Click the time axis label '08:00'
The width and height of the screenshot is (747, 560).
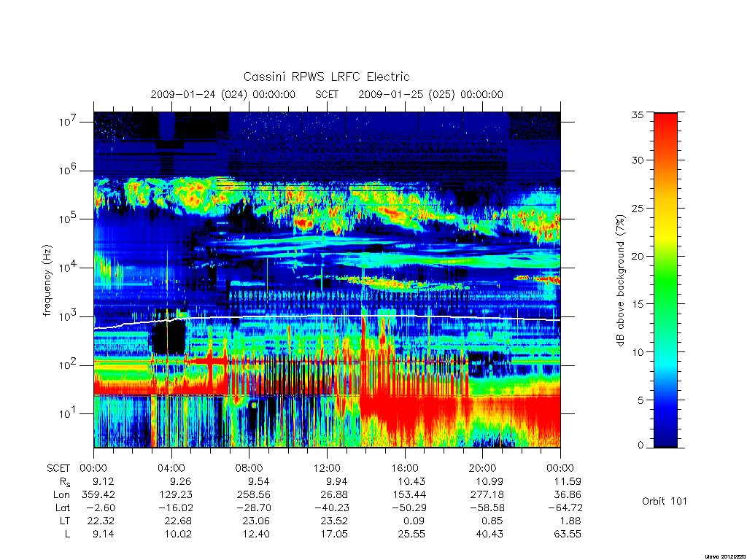click(x=249, y=468)
